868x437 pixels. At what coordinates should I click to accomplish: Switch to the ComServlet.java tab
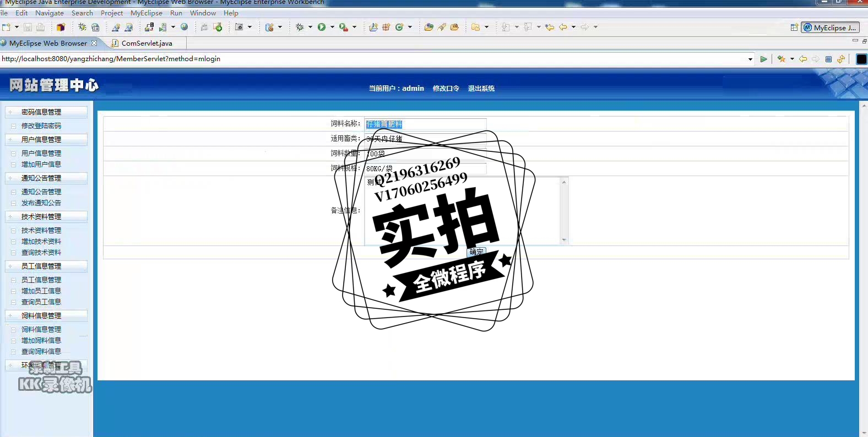click(x=147, y=43)
